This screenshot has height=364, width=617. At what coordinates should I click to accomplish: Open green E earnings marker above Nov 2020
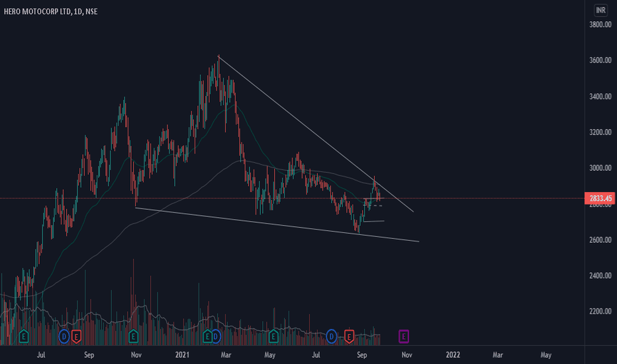coord(133,336)
